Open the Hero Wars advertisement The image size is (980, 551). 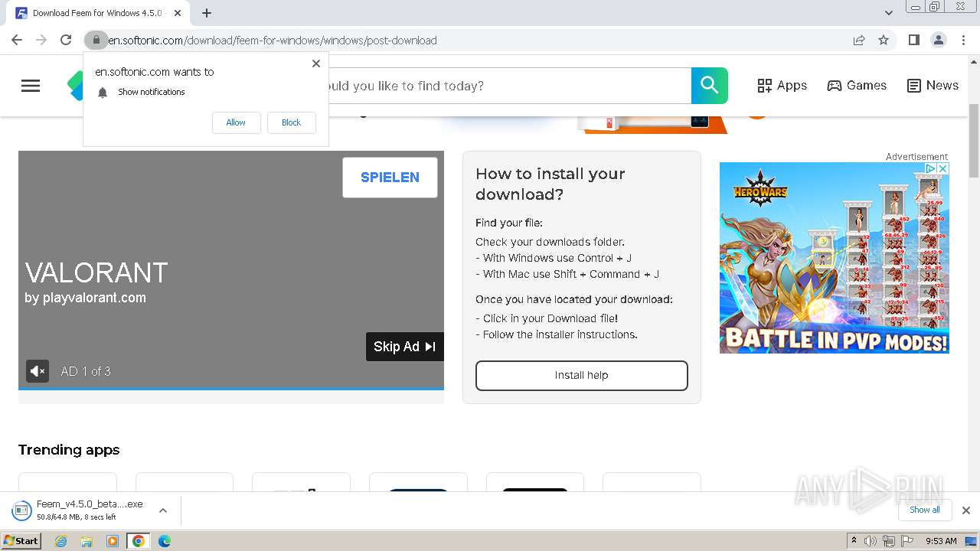click(835, 258)
